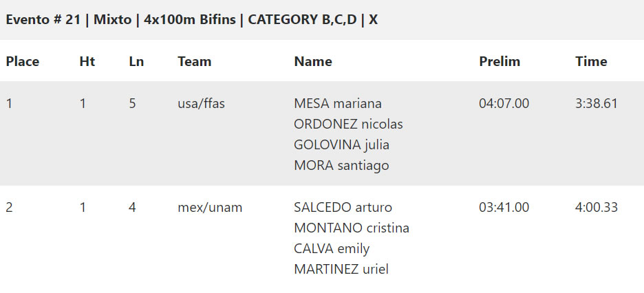The width and height of the screenshot is (644, 293).
Task: Click swimmer name MORA santiago
Action: [x=341, y=165]
